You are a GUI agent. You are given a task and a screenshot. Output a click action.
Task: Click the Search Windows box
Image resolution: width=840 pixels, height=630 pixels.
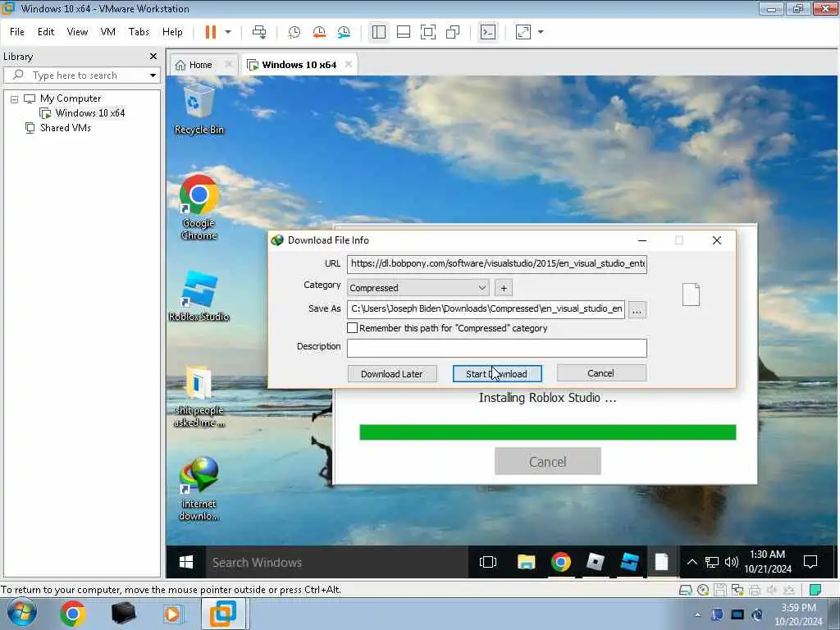337,562
